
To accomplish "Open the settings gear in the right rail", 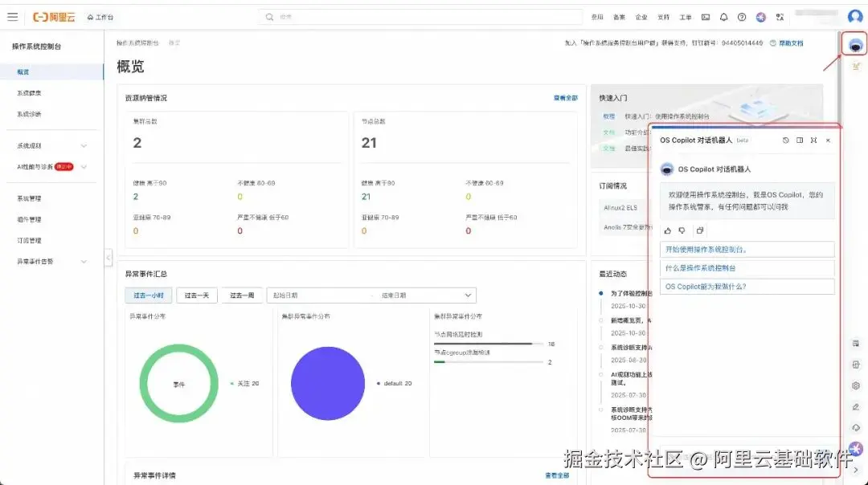I will 856,385.
